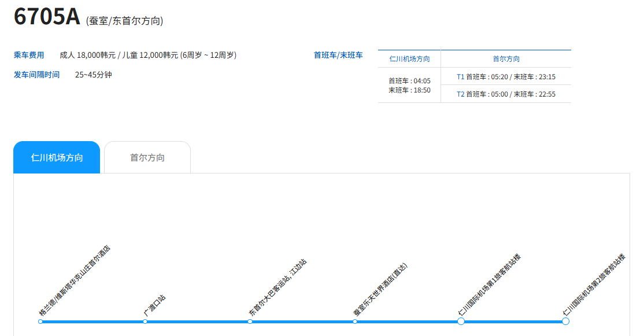The height and width of the screenshot is (336, 644).
Task: Click the T2 first/last bus row
Action: coord(506,94)
